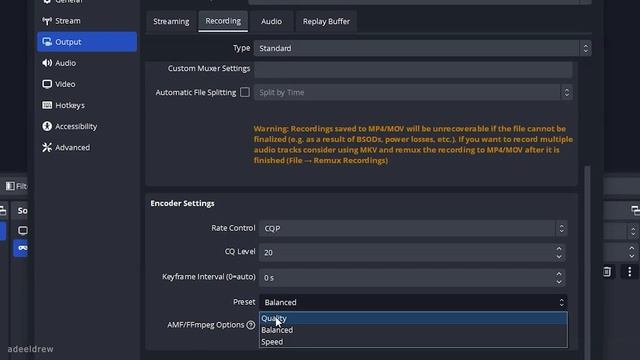Image resolution: width=640 pixels, height=360 pixels.
Task: Choose Speed from the preset list
Action: 413,342
